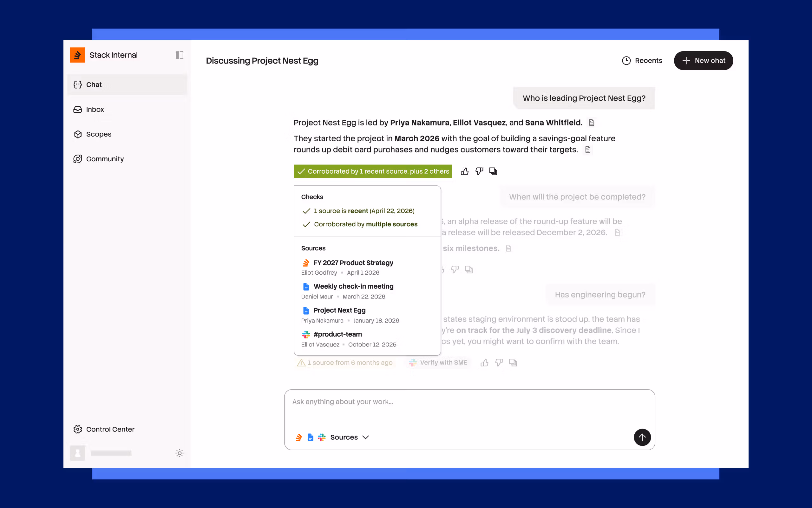Click the 'Elliot Vasquez' source author name
Screen dimensions: 812x508
pyautogui.click(x=320, y=344)
